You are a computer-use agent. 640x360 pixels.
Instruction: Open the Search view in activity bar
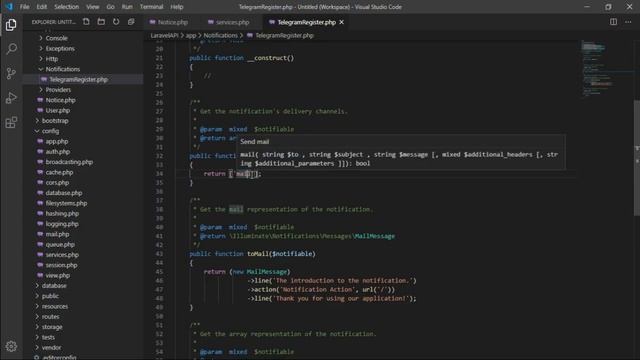click(11, 49)
